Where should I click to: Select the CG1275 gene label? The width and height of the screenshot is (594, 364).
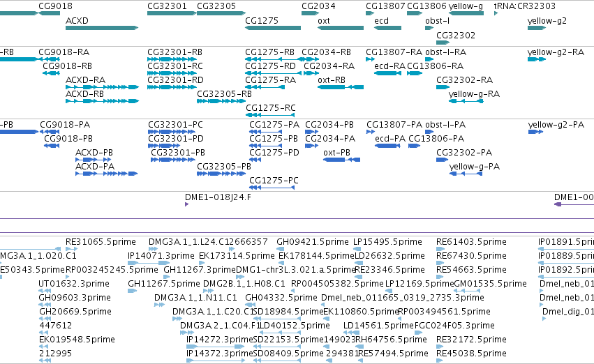262,21
